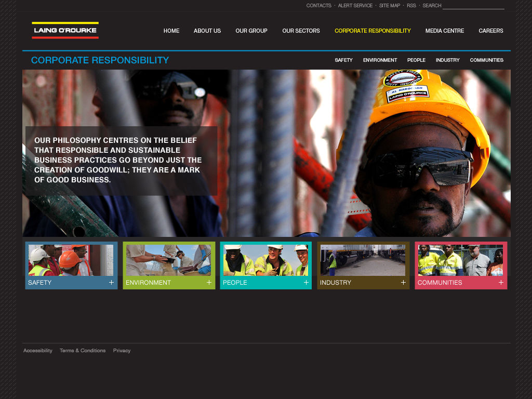Open the Environment tile thumbnail image

tap(168, 260)
